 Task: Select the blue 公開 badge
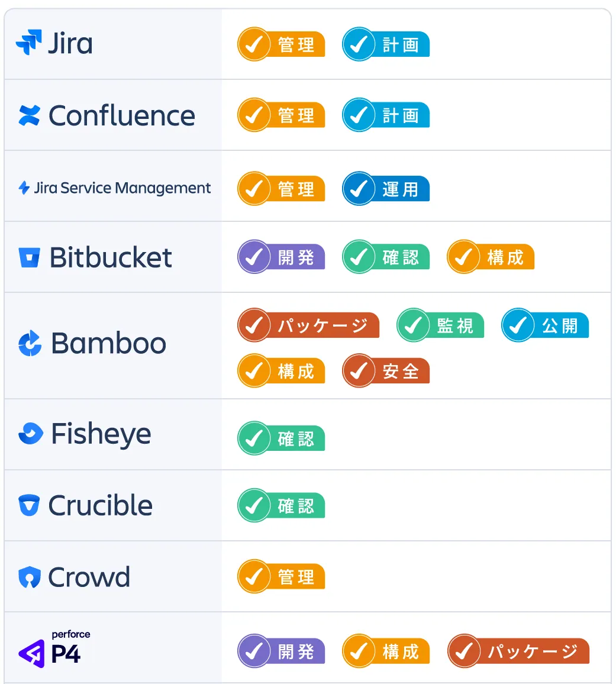point(545,325)
